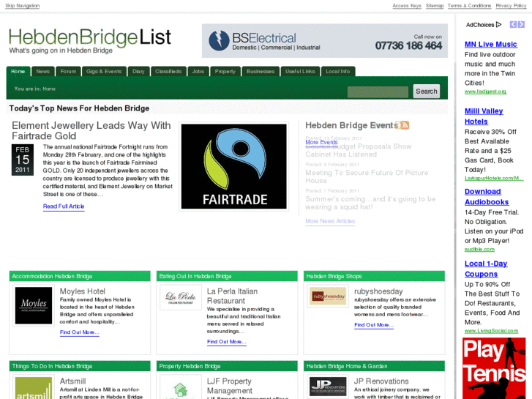
Task: Open the LJF Property Management title
Action: (x=230, y=386)
